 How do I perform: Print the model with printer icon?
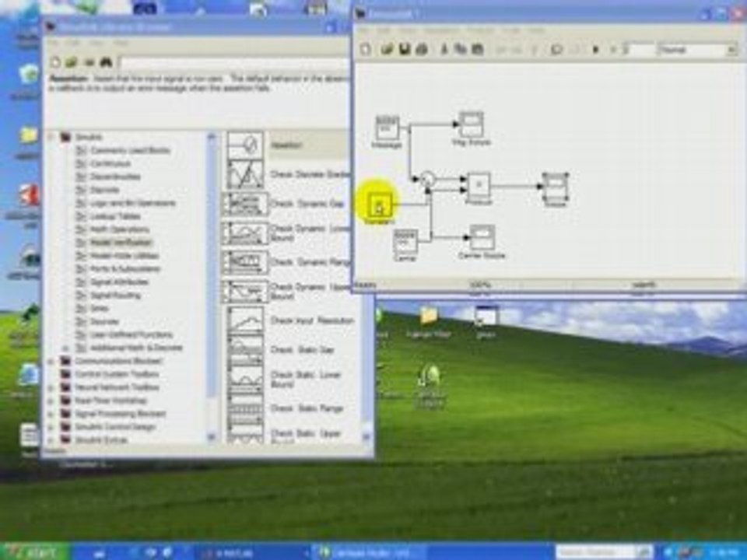(x=422, y=49)
